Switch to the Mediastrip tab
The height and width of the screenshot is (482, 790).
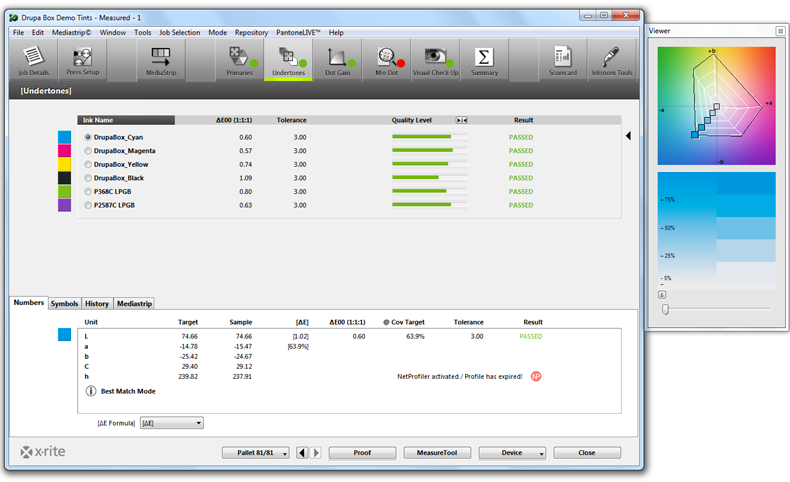click(x=134, y=304)
